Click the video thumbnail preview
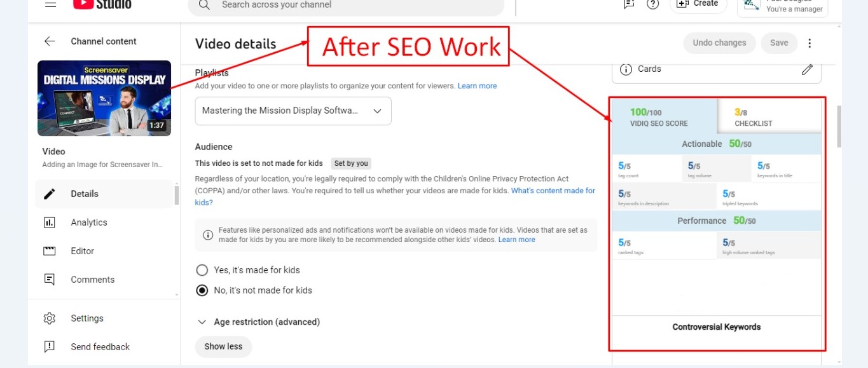Image resolution: width=868 pixels, height=368 pixels. click(104, 98)
